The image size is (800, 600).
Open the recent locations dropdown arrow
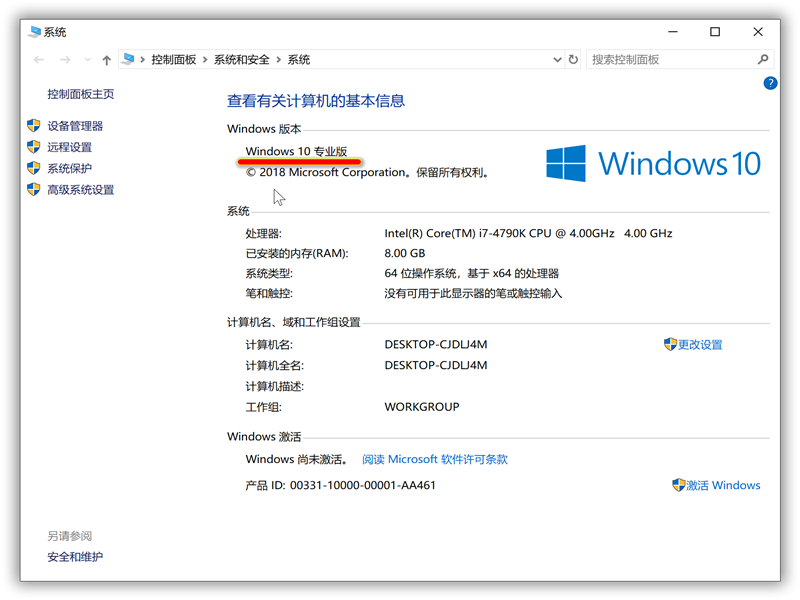pos(88,60)
